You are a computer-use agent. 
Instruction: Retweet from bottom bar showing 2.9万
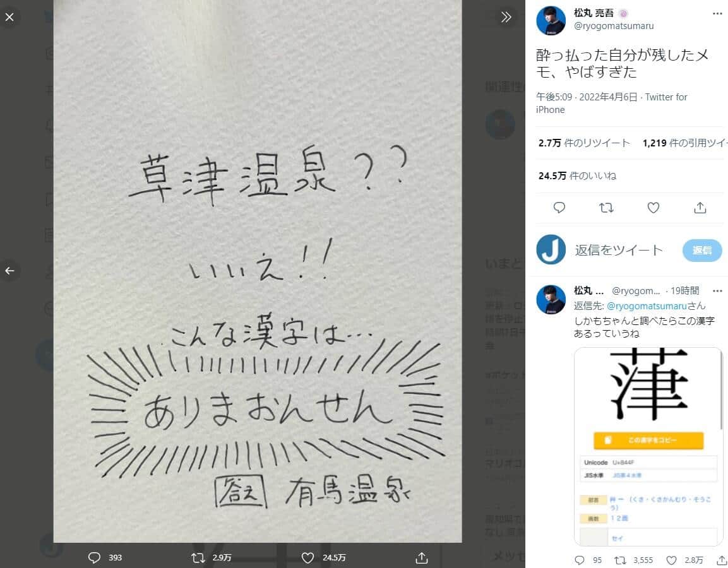tap(198, 557)
